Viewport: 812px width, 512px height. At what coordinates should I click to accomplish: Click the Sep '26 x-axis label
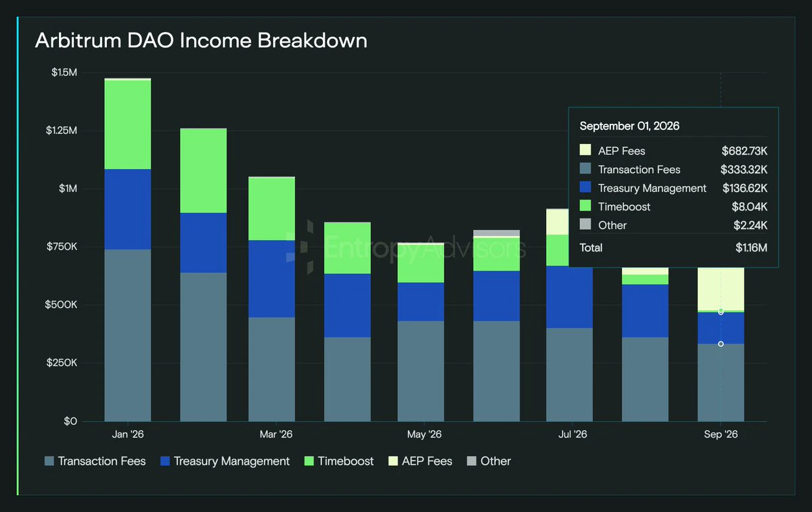(x=722, y=434)
